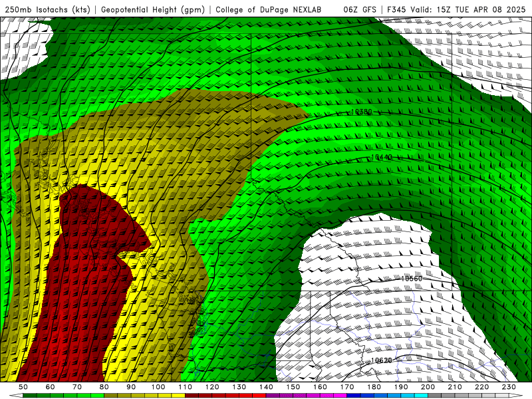This screenshot has height=399, width=532.
Task: Click the 50 knot color bar label
Action: 23,387
